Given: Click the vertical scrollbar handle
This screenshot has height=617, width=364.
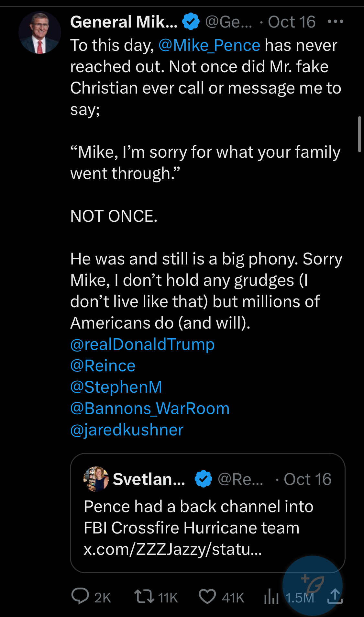Looking at the screenshot, I should point(359,134).
